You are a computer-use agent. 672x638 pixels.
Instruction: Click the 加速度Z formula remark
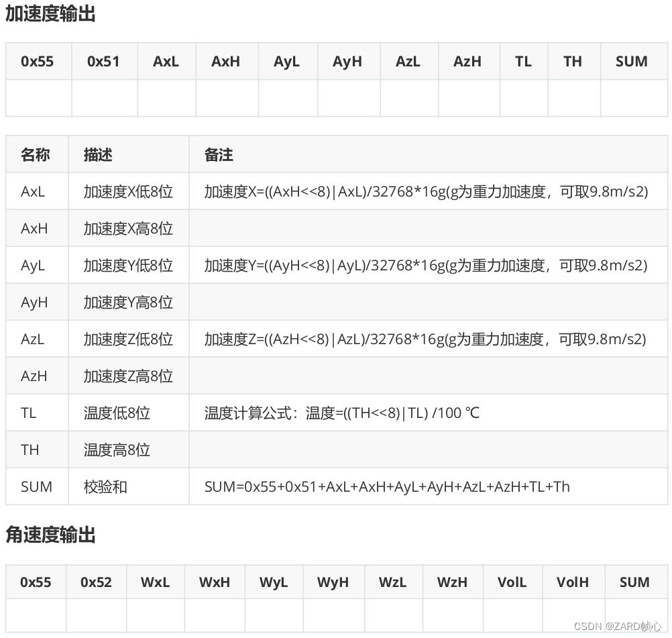click(425, 339)
